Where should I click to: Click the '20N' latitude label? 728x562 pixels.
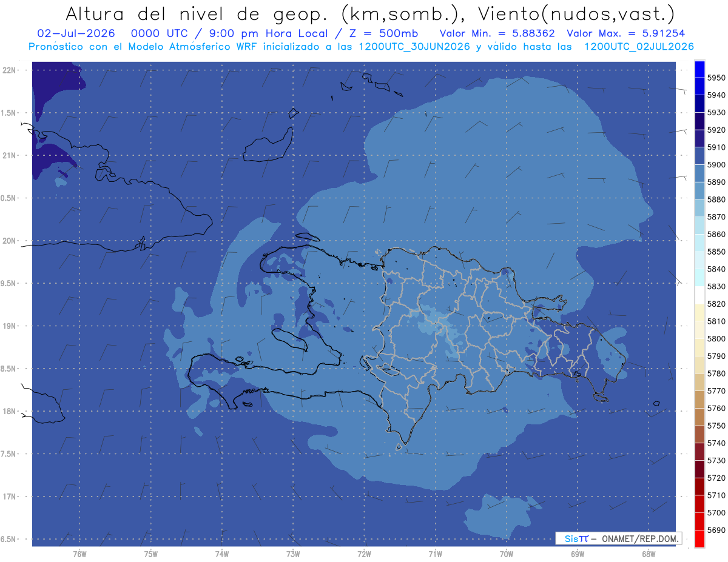pyautogui.click(x=9, y=241)
